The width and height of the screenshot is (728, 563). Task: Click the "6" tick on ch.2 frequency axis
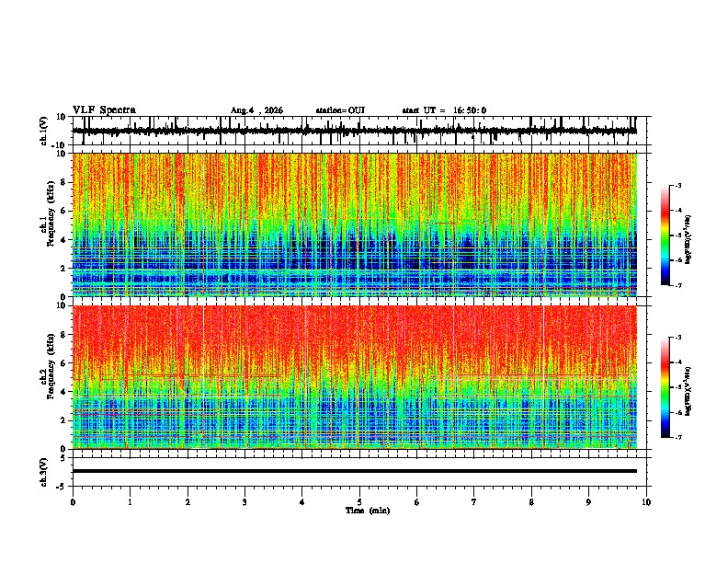tap(64, 363)
